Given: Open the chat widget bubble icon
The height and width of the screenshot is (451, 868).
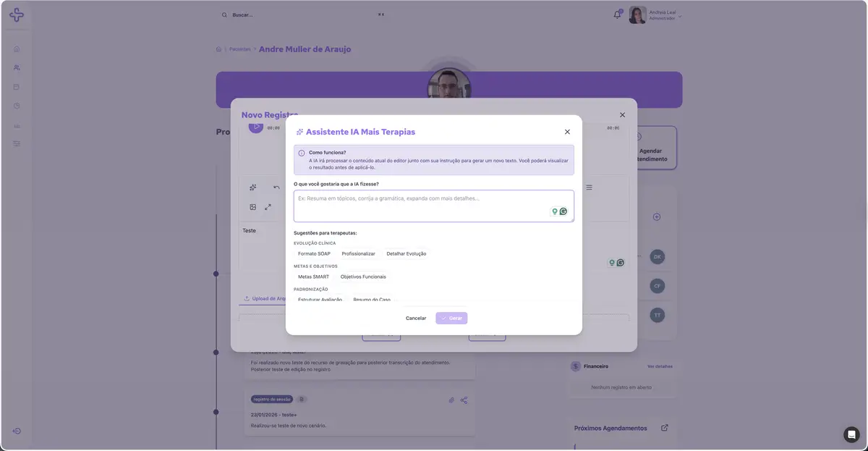Looking at the screenshot, I should [851, 434].
